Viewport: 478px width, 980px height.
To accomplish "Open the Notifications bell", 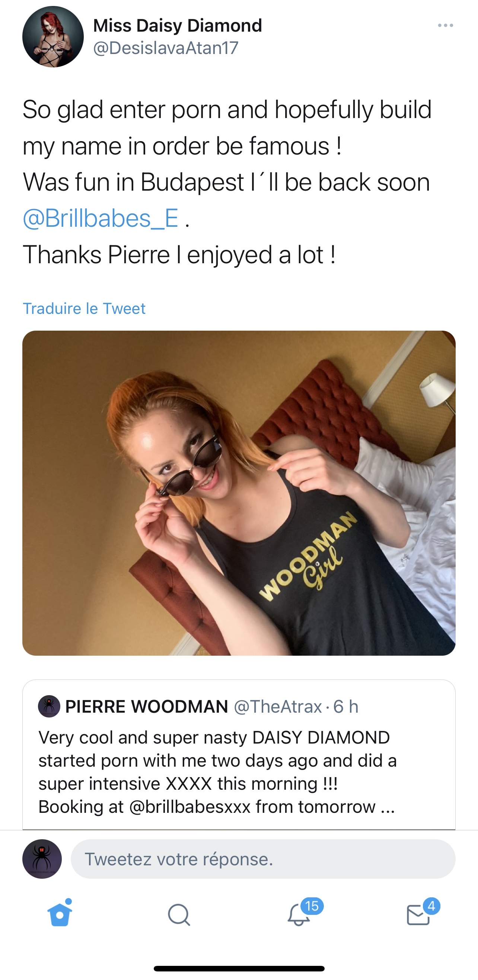I will click(299, 914).
